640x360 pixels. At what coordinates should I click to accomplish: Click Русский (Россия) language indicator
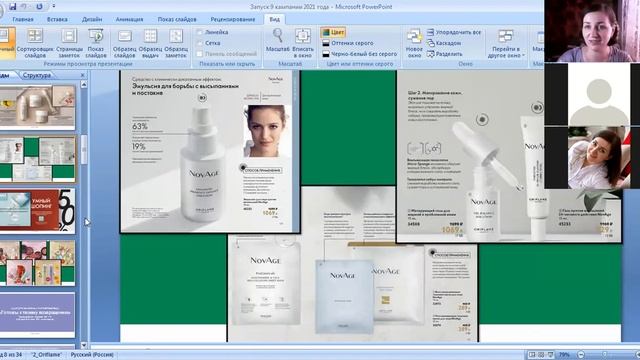click(x=92, y=355)
